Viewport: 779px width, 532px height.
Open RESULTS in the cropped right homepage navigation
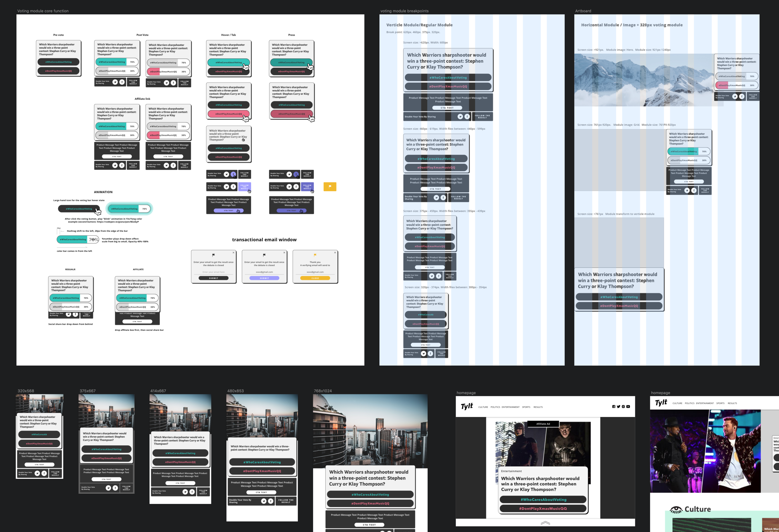732,403
